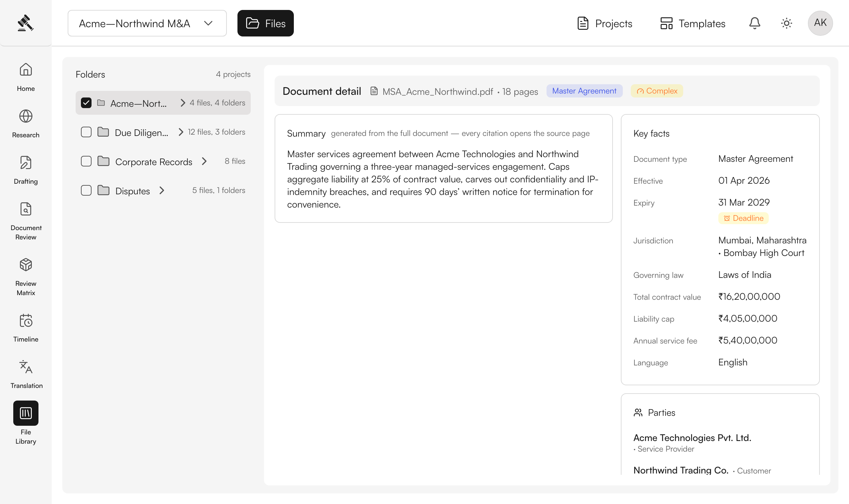Image resolution: width=849 pixels, height=504 pixels.
Task: Open the Translation icon
Action: [x=26, y=367]
